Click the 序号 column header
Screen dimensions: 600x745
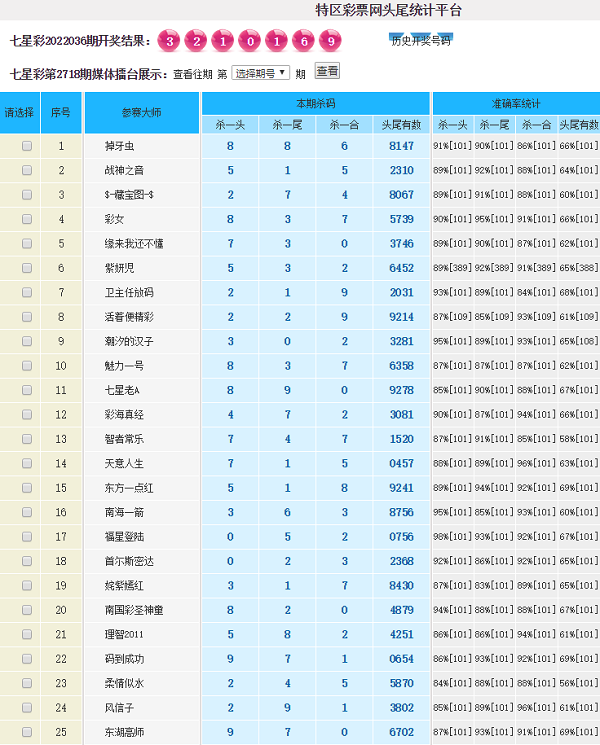coord(61,113)
